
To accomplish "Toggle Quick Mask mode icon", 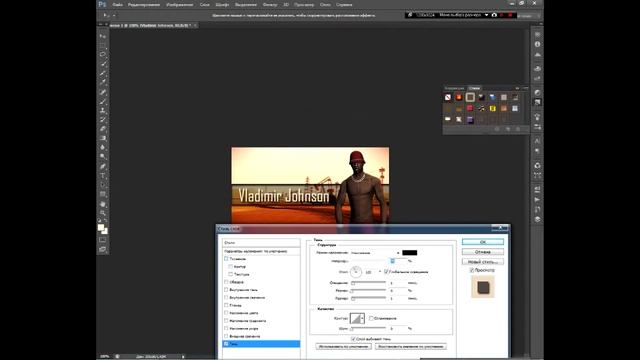I will point(102,240).
